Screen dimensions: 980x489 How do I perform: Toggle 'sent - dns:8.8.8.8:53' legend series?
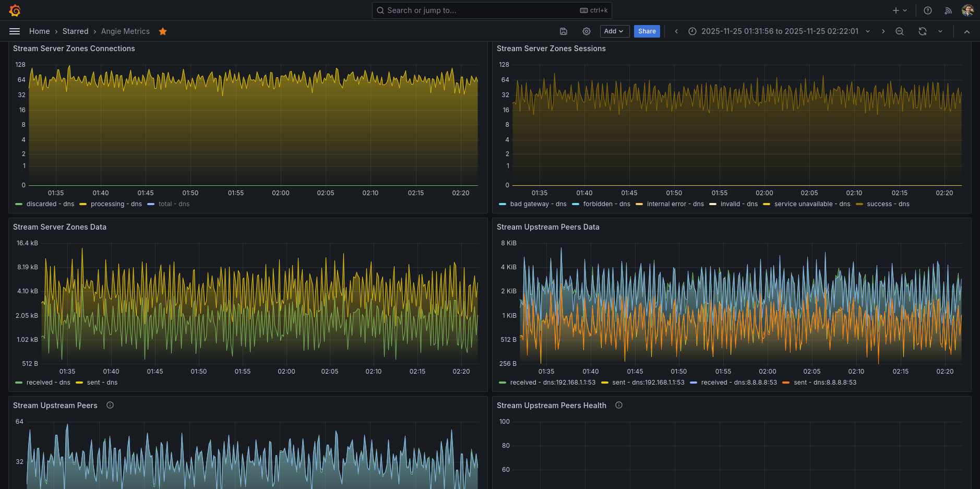coord(824,383)
